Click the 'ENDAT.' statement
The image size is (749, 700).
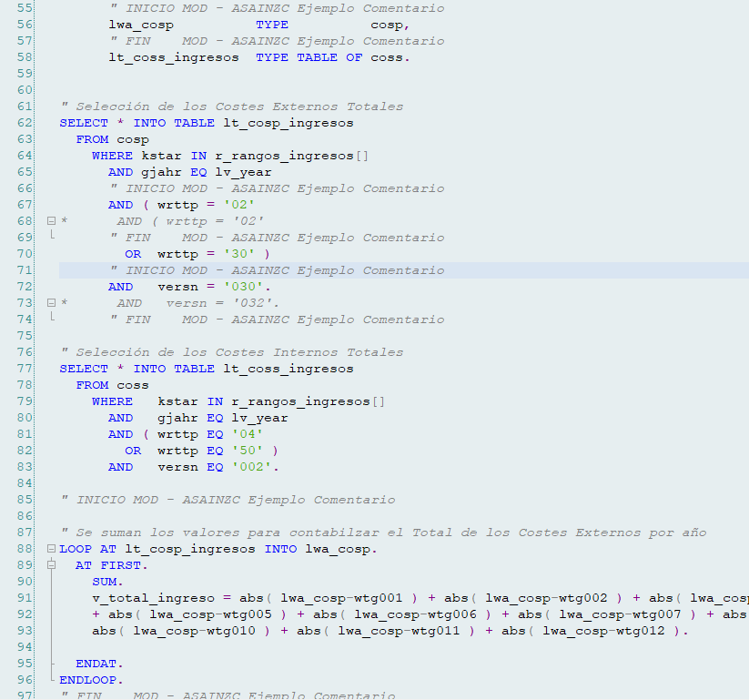coord(99,664)
